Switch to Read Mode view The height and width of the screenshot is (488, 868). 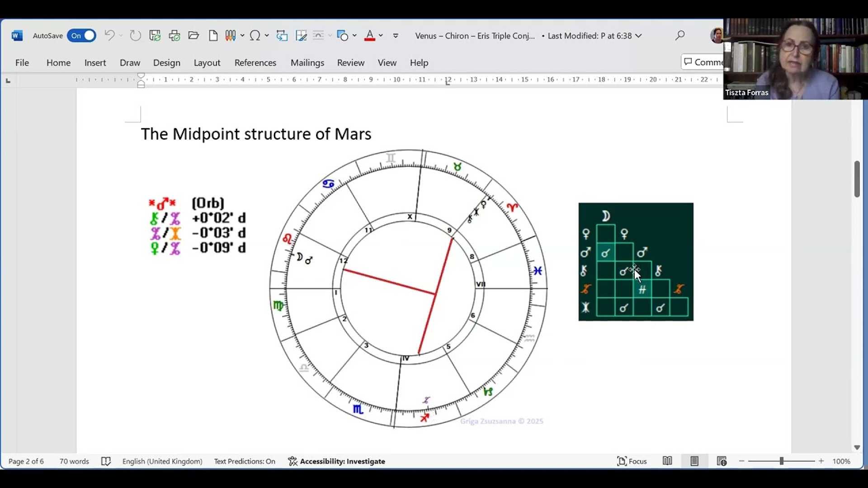point(667,461)
